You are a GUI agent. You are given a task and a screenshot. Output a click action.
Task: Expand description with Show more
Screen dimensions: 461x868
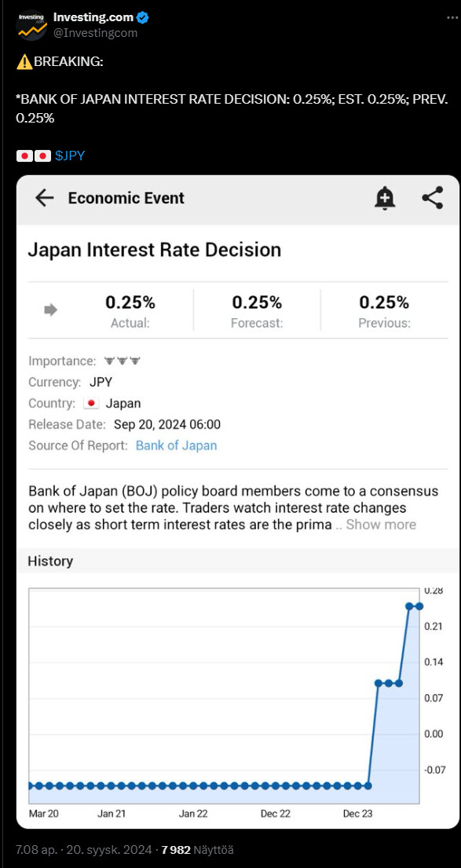(x=381, y=524)
